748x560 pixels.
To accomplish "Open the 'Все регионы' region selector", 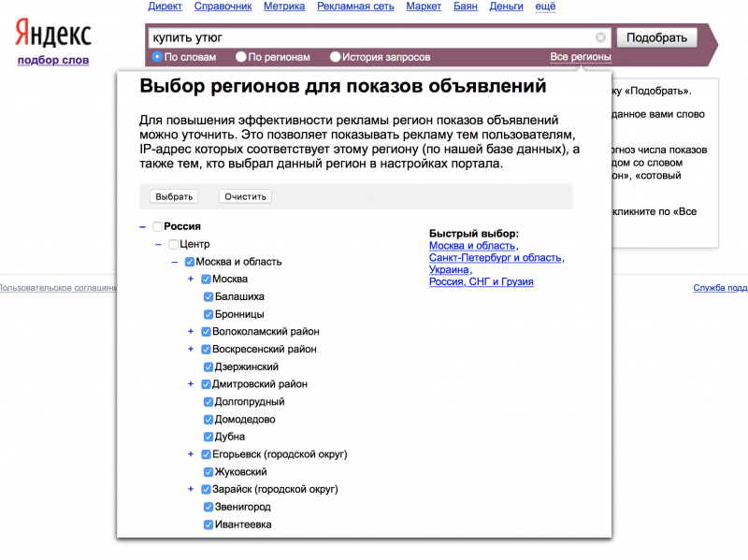I will pyautogui.click(x=581, y=57).
